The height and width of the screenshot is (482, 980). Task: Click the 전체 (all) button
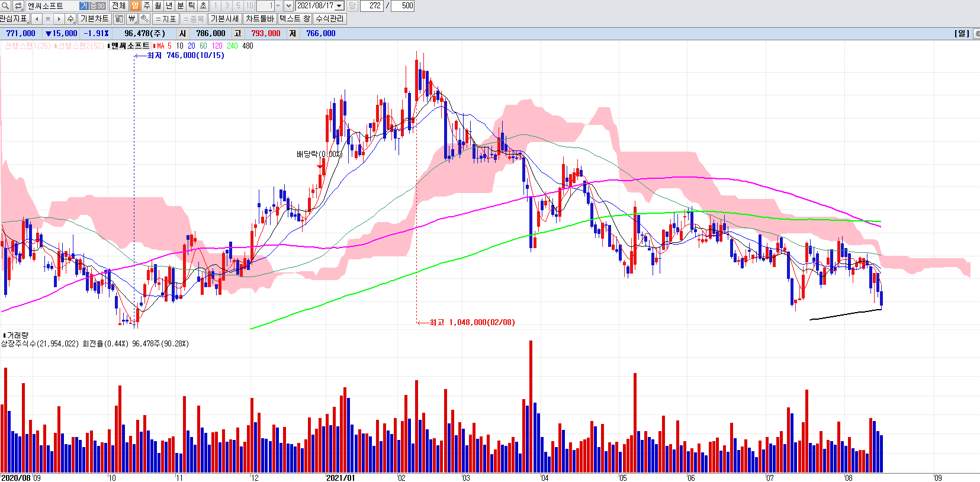118,6
